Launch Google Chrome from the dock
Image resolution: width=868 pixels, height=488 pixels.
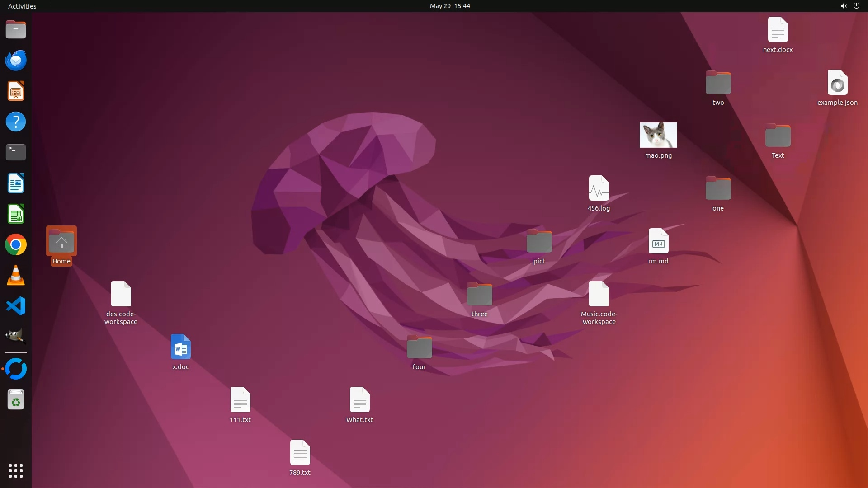[16, 245]
